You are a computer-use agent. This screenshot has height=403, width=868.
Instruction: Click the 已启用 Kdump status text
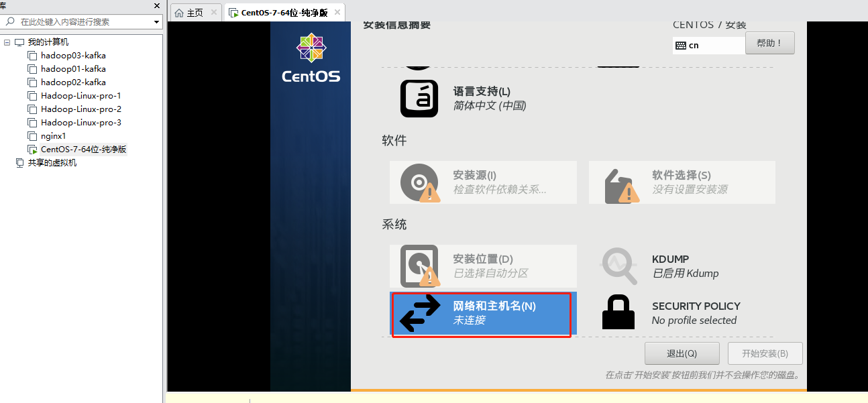pyautogui.click(x=685, y=274)
